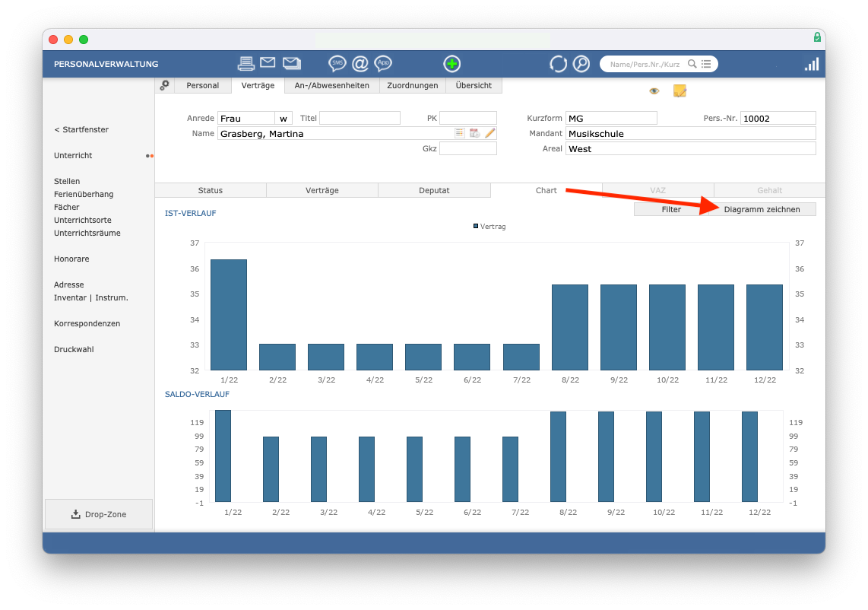Click the Areal field showing West
Image resolution: width=868 pixels, height=610 pixels.
coord(690,148)
